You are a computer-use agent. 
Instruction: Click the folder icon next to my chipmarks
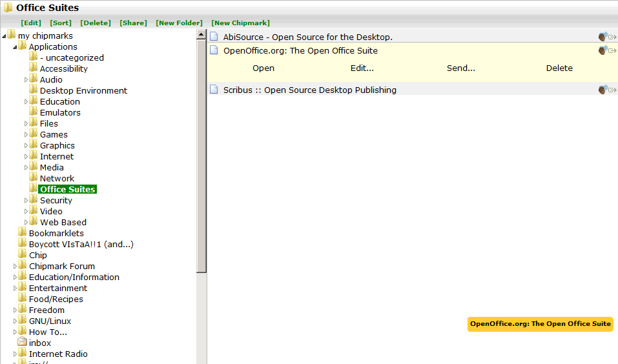tap(12, 34)
